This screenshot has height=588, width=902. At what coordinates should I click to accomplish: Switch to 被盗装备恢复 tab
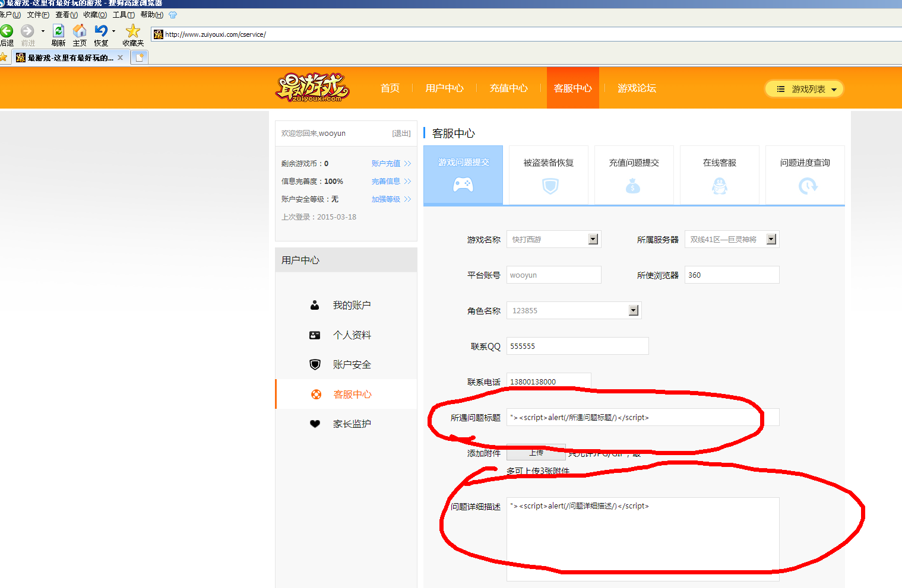coord(549,175)
